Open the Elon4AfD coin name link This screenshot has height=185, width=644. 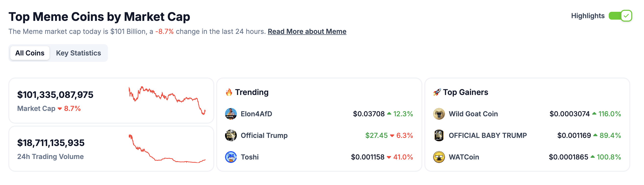click(x=256, y=114)
